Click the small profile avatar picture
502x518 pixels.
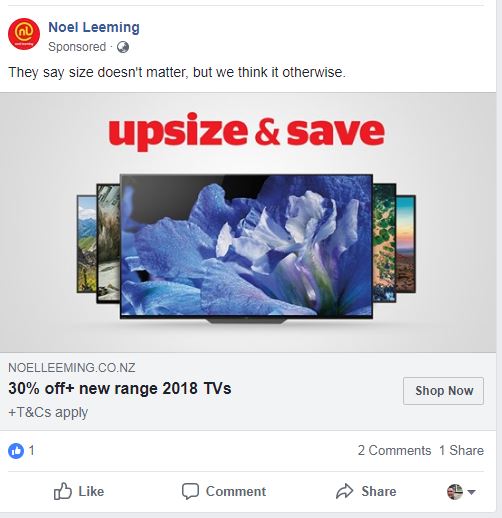pos(455,492)
